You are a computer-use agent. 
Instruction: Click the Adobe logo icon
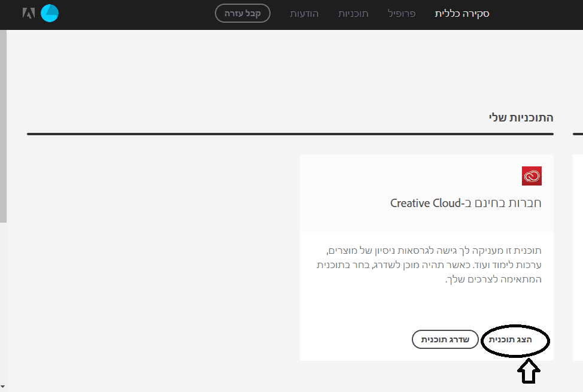[29, 13]
